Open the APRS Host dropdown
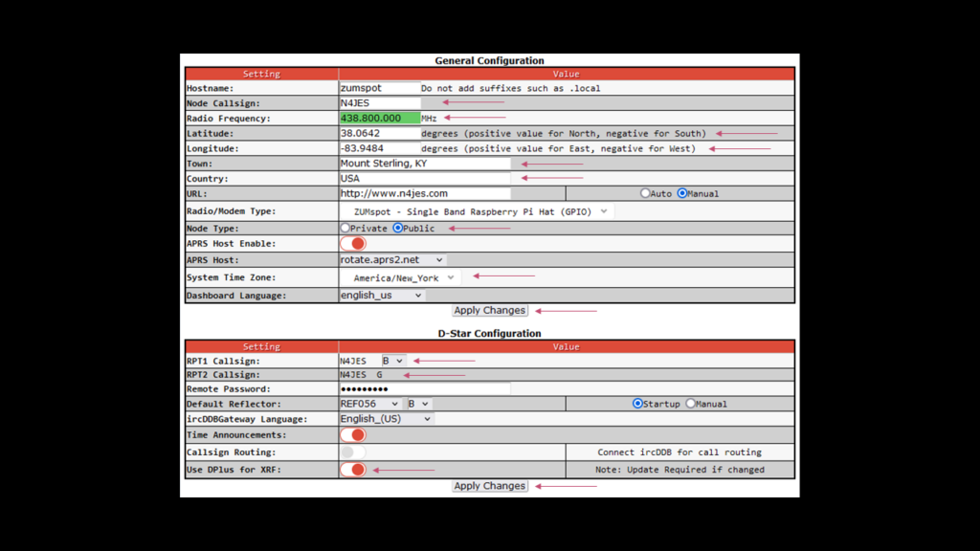This screenshot has height=551, width=980. (x=392, y=259)
